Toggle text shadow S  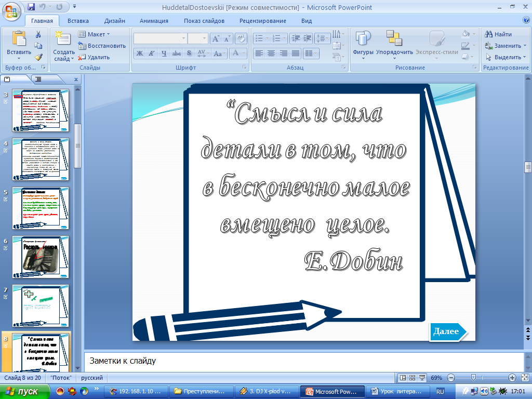coord(189,54)
